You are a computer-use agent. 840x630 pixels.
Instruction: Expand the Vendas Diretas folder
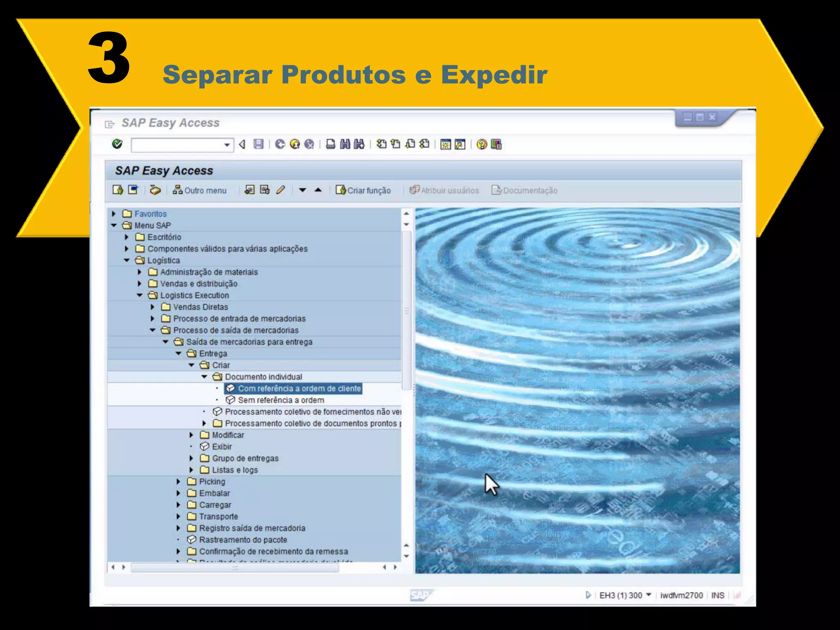[153, 307]
